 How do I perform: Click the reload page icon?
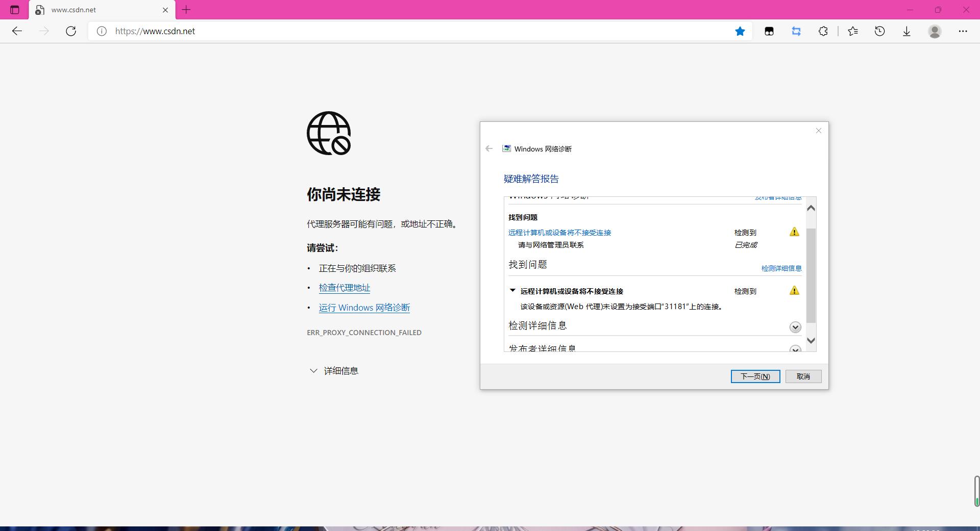click(71, 31)
